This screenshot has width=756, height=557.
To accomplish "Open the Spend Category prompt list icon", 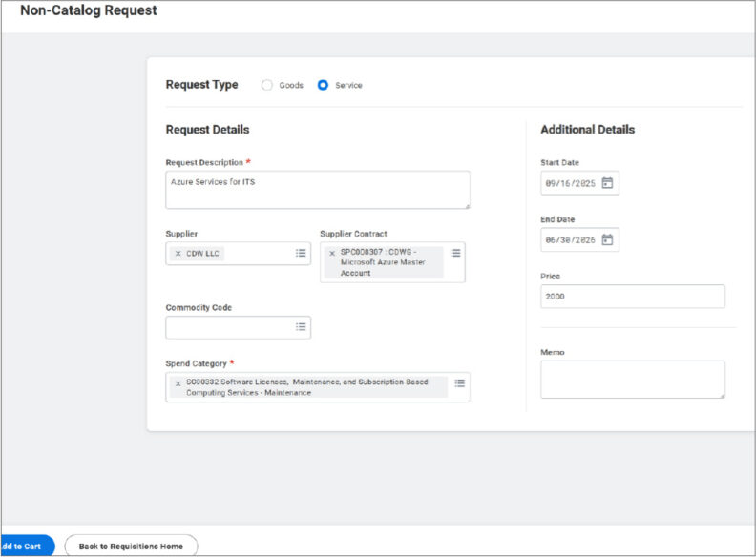I will 459,383.
